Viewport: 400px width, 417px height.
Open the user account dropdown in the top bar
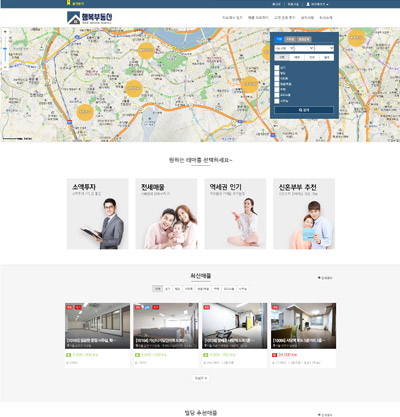[x=317, y=4]
